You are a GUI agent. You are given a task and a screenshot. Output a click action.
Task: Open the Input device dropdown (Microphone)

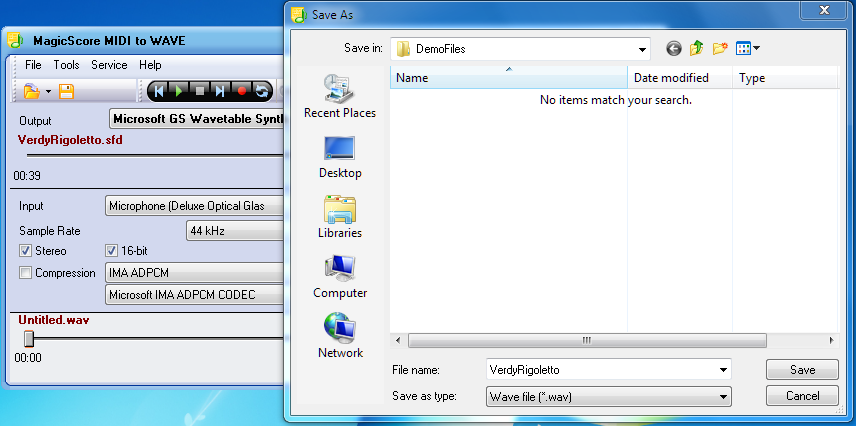click(194, 206)
